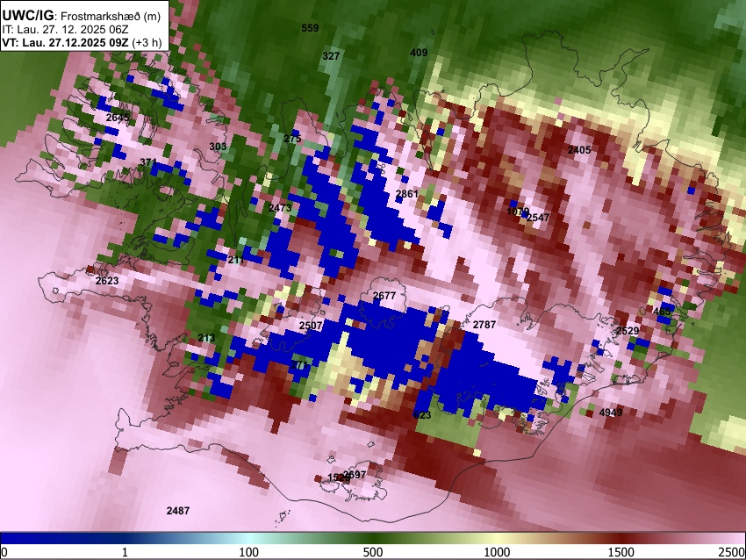This screenshot has height=560, width=746.
Task: Click the 327 value label on the map
Action: coord(331,56)
